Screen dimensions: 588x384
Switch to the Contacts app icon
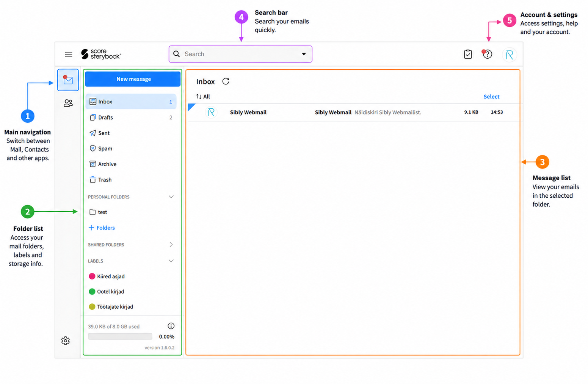point(68,103)
